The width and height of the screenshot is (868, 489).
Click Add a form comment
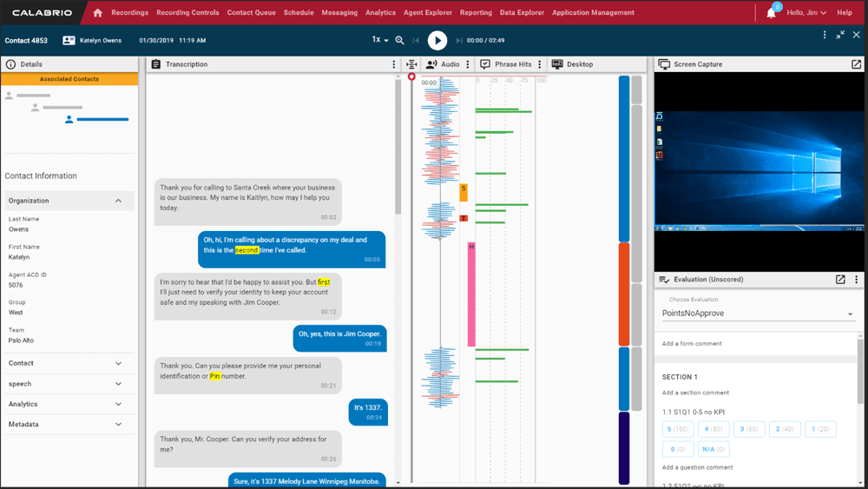click(692, 344)
